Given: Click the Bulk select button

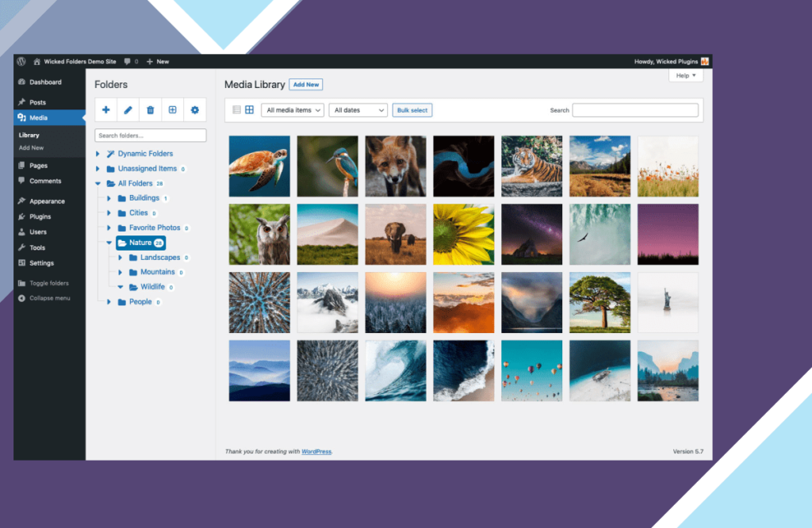Looking at the screenshot, I should click(412, 110).
